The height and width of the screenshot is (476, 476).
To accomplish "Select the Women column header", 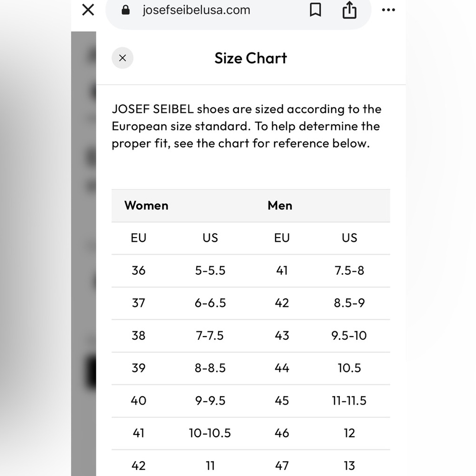I will pos(146,206).
